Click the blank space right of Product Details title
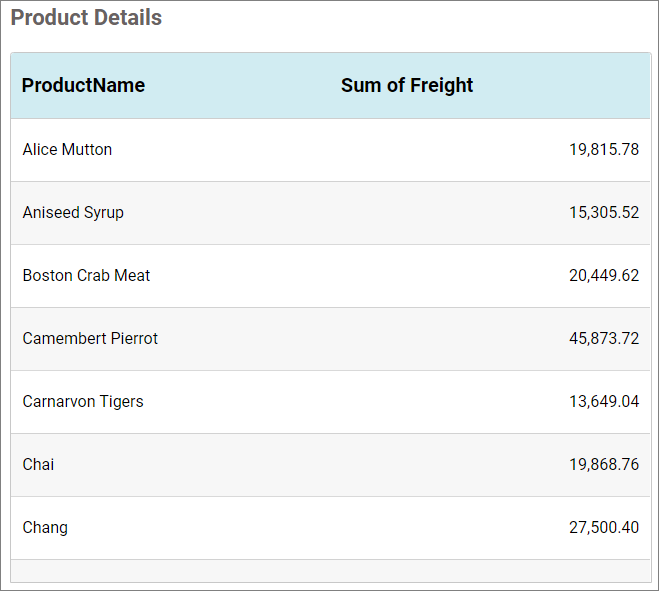 coord(400,18)
